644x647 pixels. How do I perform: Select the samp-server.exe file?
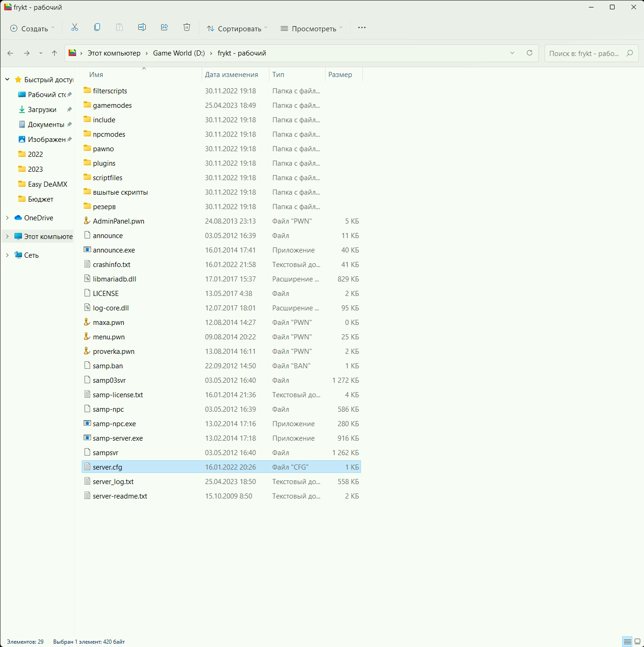click(118, 438)
